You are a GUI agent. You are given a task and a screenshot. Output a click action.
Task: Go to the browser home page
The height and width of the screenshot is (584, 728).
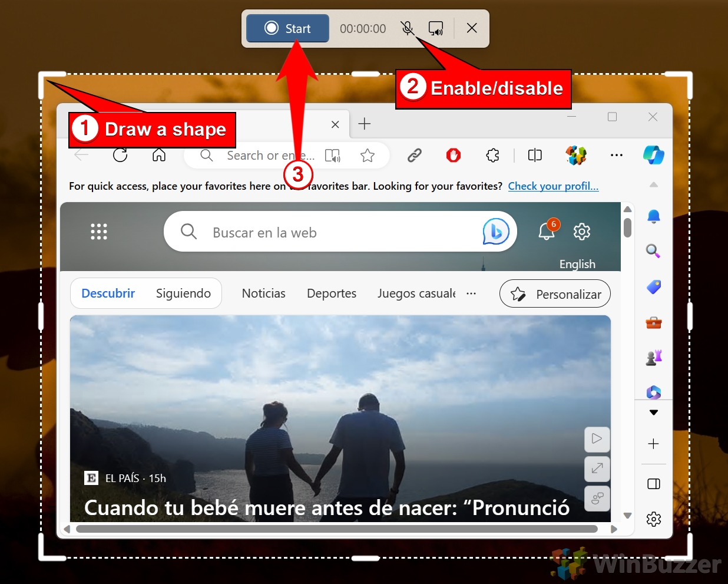point(159,155)
